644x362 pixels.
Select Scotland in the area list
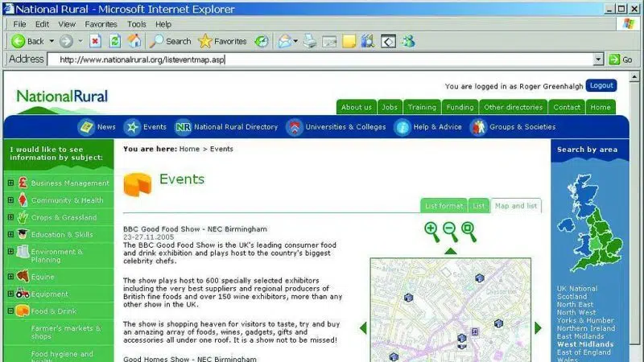[572, 296]
